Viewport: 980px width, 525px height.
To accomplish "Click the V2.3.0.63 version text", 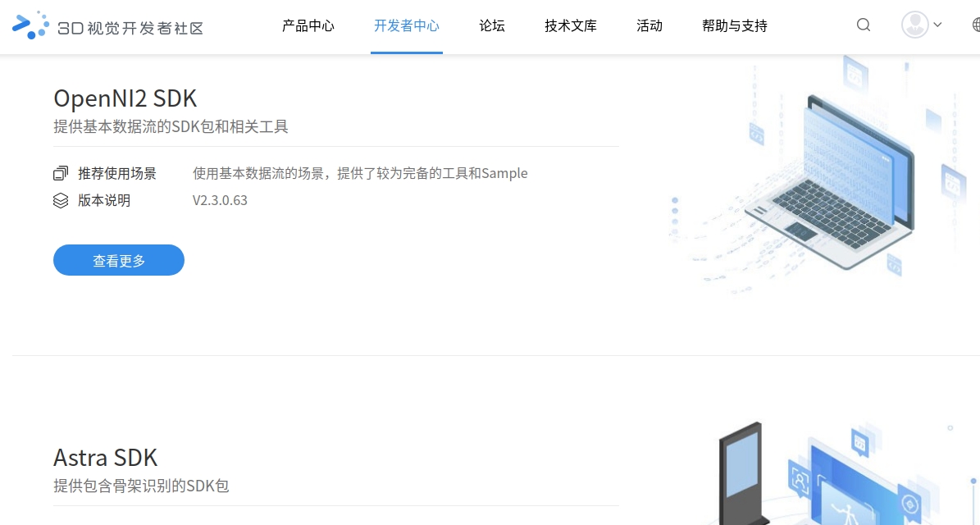I will point(220,200).
